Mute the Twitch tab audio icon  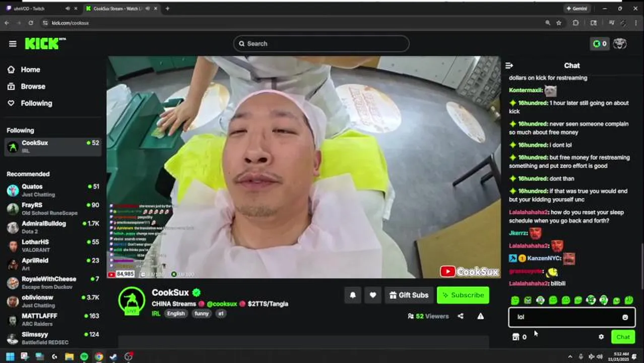coord(68,9)
